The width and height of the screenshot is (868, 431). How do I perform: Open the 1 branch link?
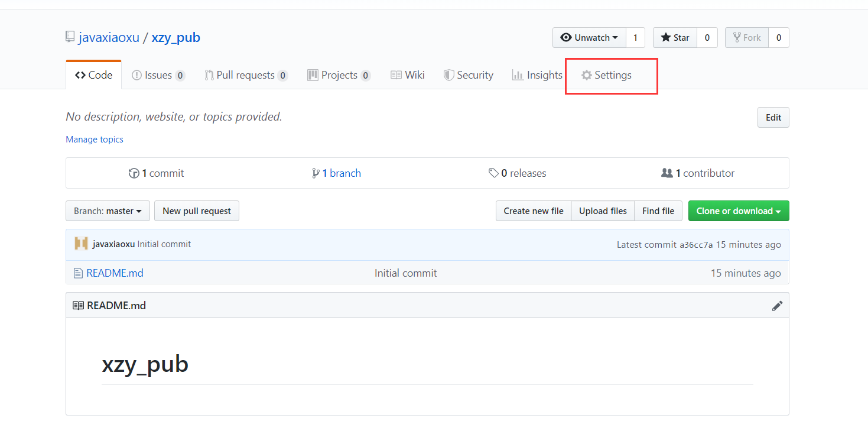click(336, 173)
